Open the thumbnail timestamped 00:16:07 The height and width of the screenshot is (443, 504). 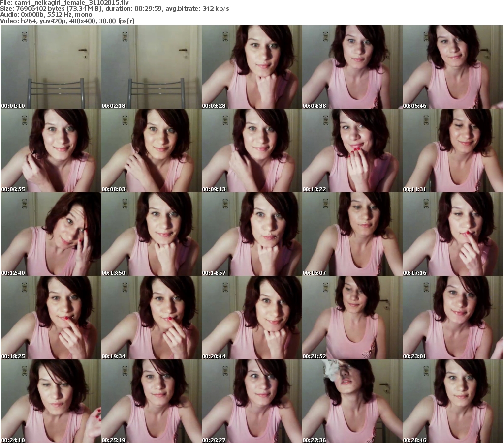[x=352, y=234]
